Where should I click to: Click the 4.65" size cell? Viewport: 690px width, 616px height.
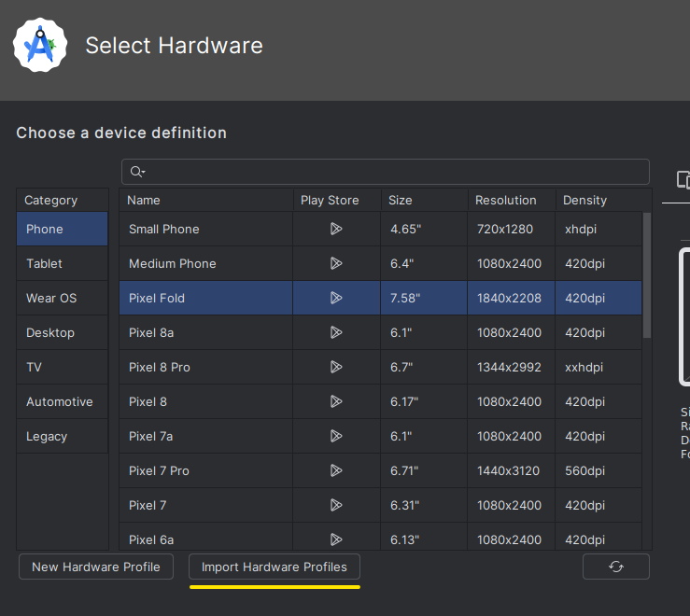pos(424,229)
